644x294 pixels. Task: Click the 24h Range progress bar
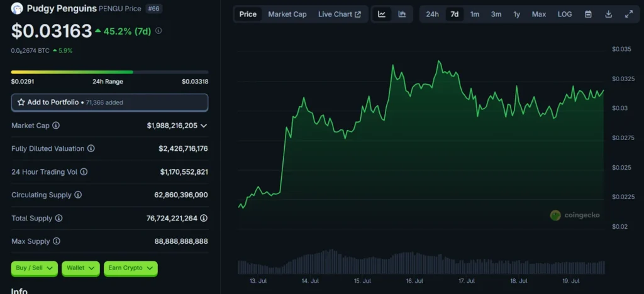click(x=109, y=72)
